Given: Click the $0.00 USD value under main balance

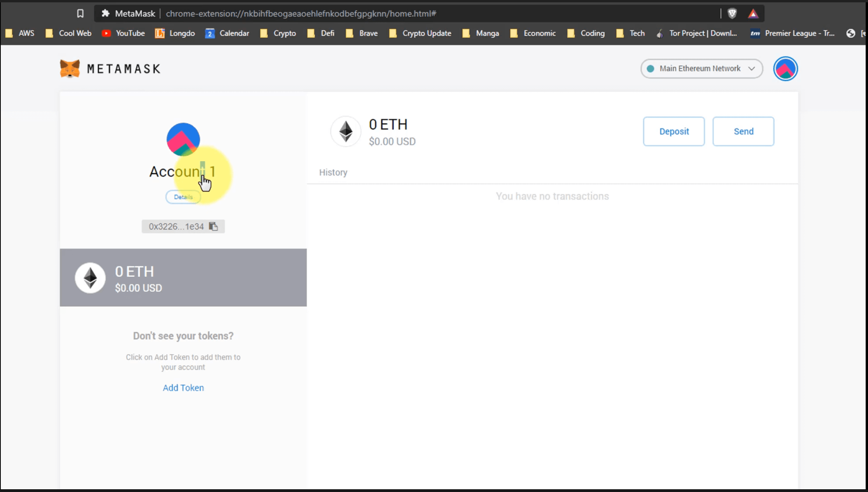Looking at the screenshot, I should pyautogui.click(x=392, y=142).
